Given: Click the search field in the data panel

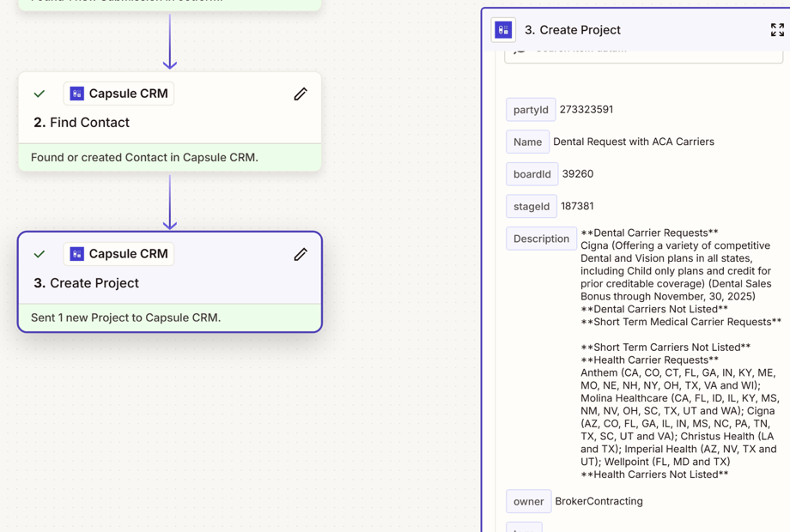Looking at the screenshot, I should pyautogui.click(x=644, y=51).
